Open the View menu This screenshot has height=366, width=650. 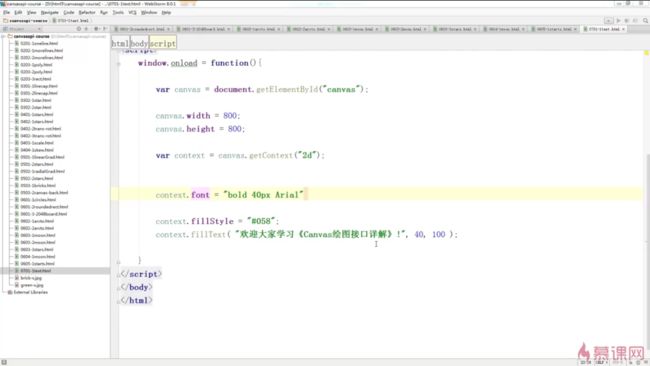pyautogui.click(x=32, y=12)
